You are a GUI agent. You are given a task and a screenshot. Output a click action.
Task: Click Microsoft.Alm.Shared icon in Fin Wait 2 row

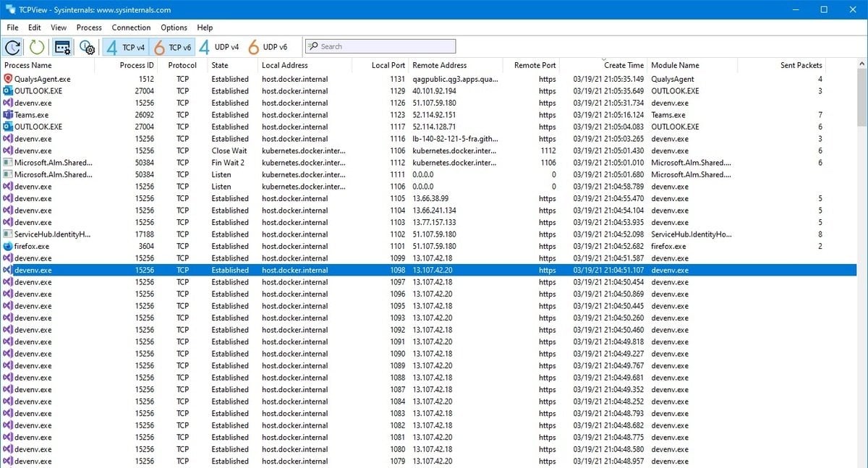8,163
